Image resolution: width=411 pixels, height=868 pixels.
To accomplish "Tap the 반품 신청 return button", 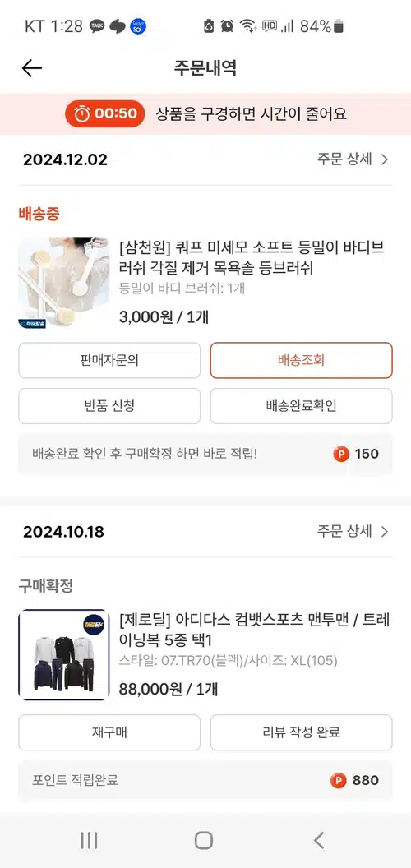I will pos(109,406).
